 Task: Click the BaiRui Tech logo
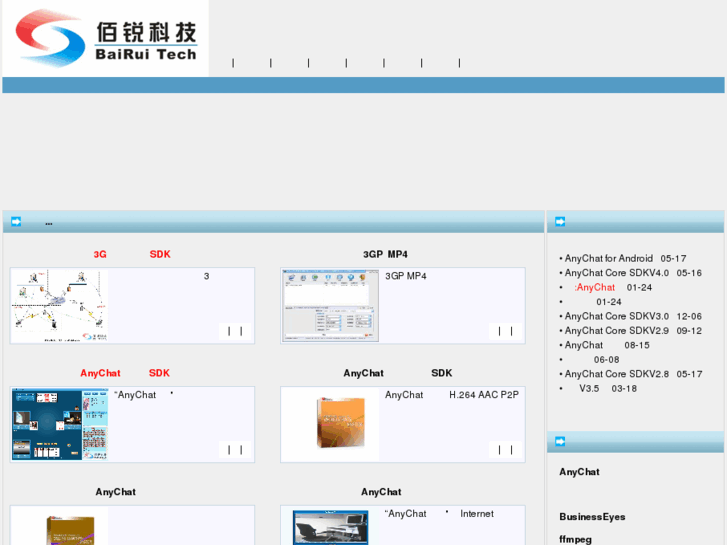[x=106, y=38]
